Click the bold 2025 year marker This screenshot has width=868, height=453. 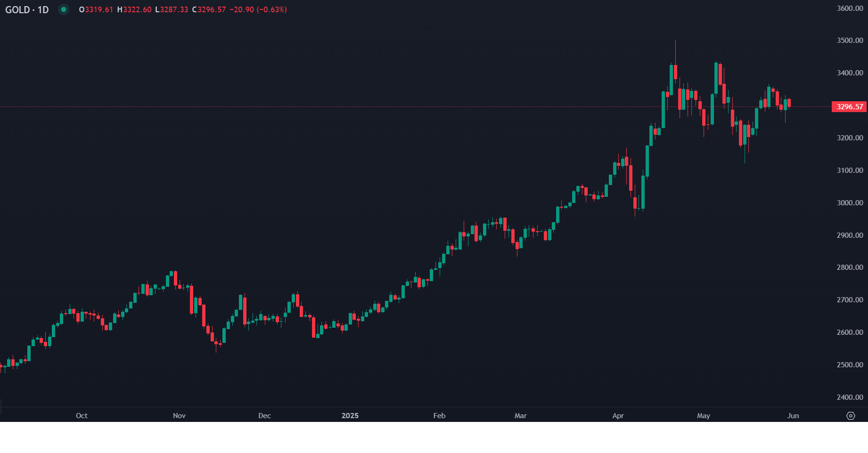pos(350,416)
